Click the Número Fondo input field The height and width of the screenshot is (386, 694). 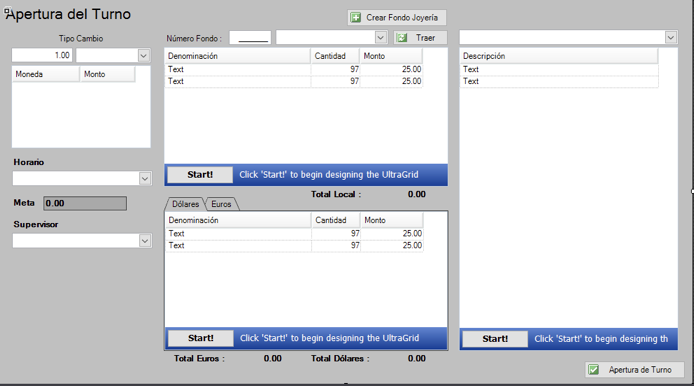point(250,38)
